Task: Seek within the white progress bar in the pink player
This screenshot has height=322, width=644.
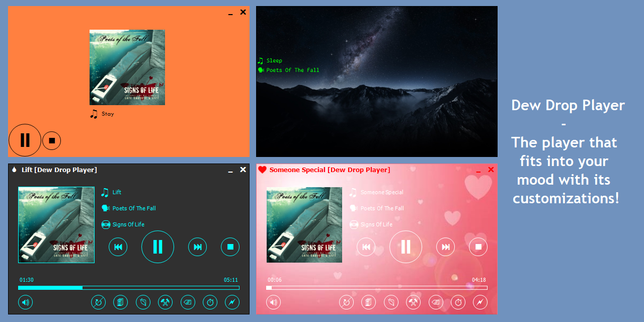Action: [377, 288]
